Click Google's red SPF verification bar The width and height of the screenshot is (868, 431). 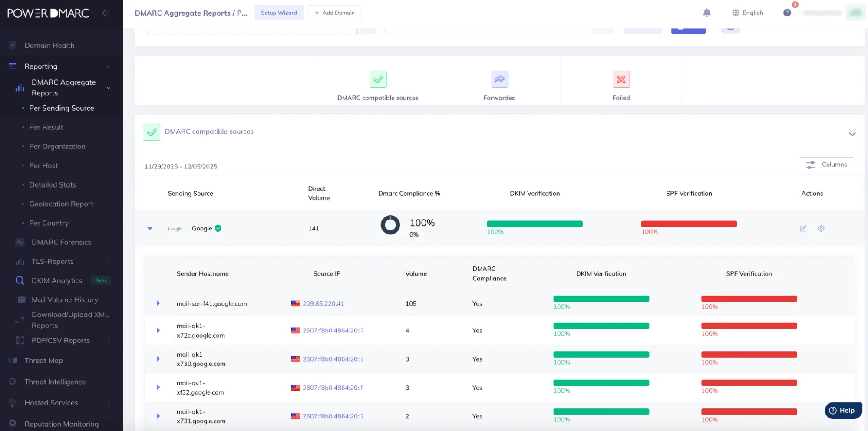[689, 224]
